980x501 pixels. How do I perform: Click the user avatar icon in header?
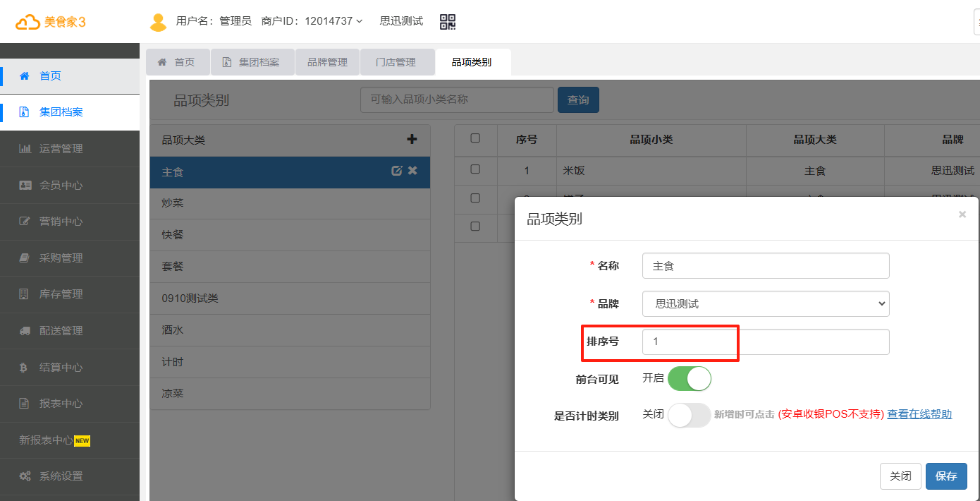(158, 22)
